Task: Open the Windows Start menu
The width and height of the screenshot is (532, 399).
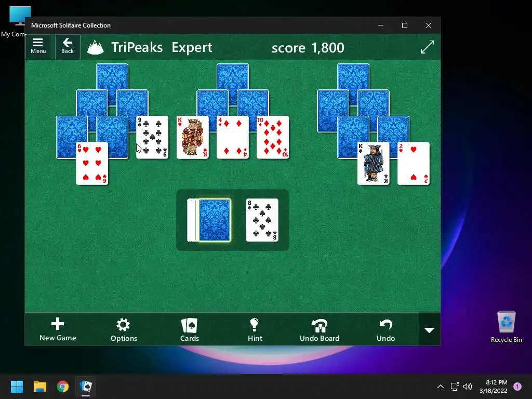Action: (x=17, y=387)
